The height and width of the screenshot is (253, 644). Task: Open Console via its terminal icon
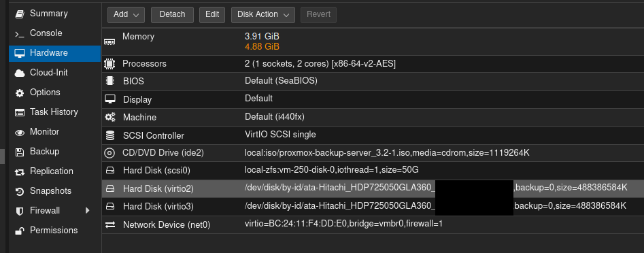pos(20,34)
